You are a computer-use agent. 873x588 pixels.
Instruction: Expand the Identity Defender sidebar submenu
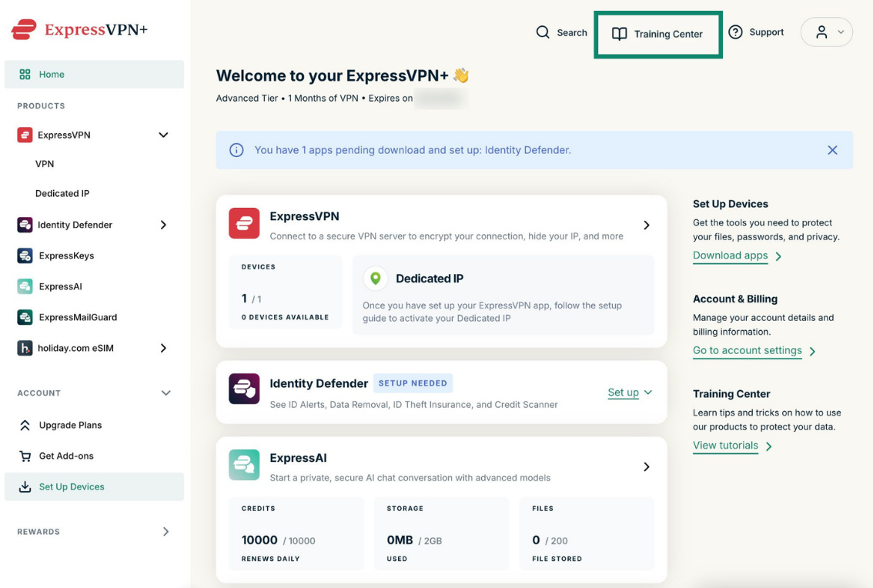pos(163,225)
